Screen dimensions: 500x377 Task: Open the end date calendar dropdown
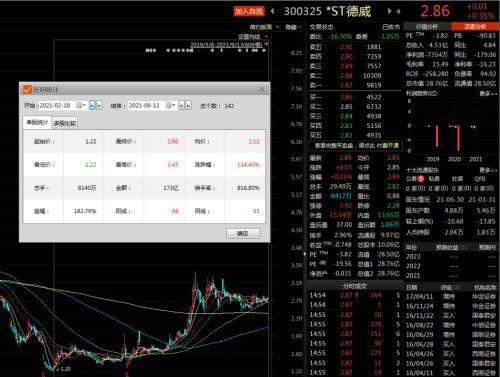[171, 106]
